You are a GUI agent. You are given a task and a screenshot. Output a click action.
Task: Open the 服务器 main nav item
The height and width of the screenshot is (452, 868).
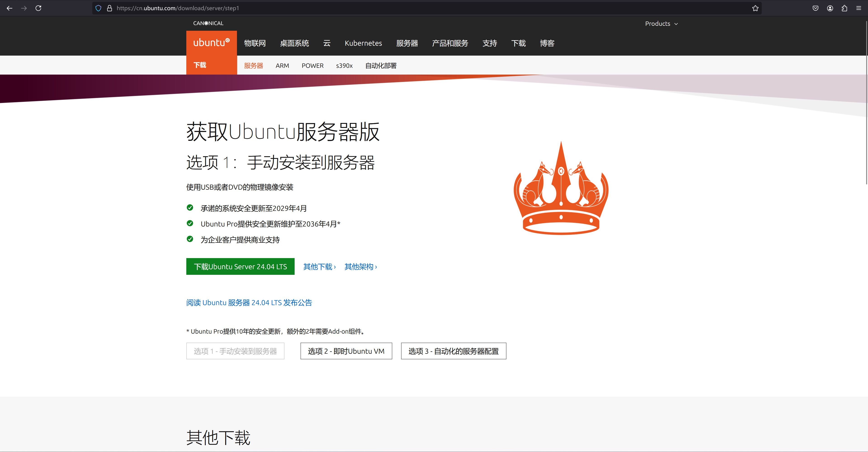(407, 43)
